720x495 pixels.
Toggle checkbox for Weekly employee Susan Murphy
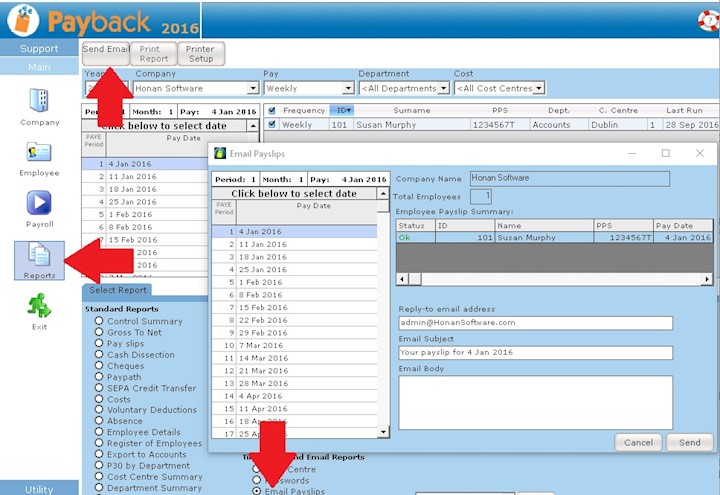(272, 125)
